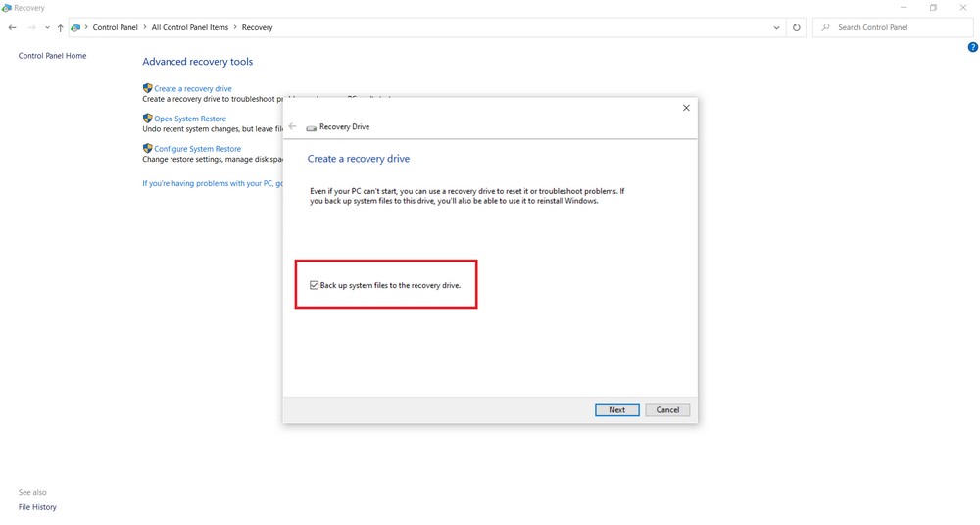The width and height of the screenshot is (980, 525).
Task: Expand chevron after Control Panel breadcrumb
Action: click(145, 27)
